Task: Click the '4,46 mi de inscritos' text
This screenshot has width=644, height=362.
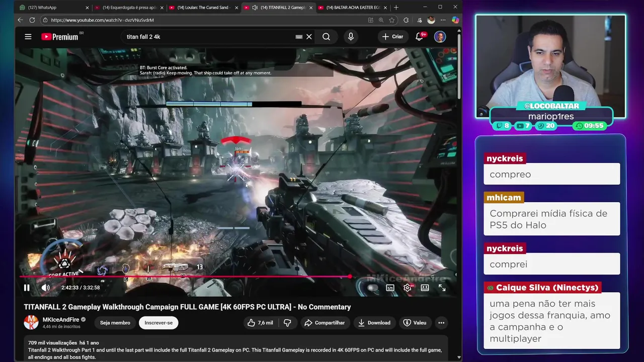Action: (x=61, y=326)
